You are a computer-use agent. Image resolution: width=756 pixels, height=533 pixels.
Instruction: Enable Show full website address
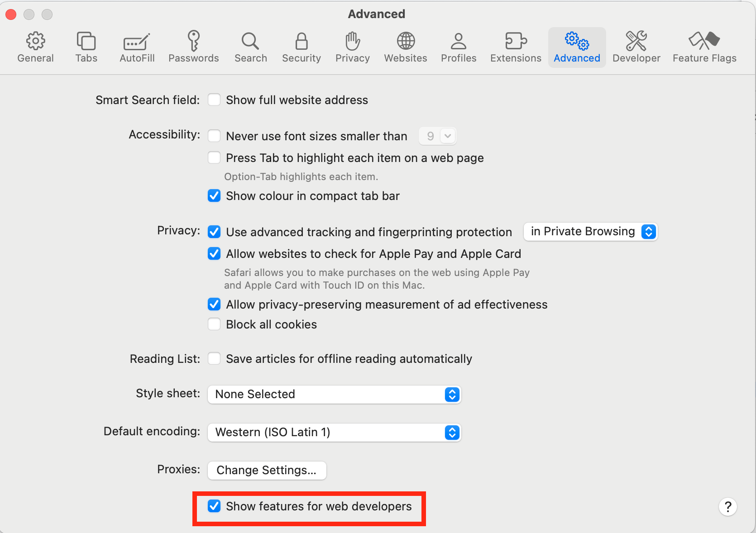(x=214, y=100)
